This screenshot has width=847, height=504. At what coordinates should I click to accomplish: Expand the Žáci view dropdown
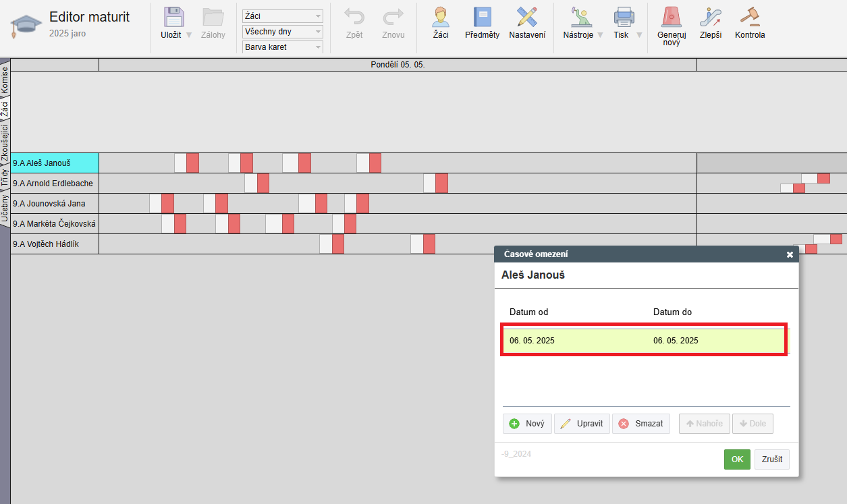[x=282, y=16]
